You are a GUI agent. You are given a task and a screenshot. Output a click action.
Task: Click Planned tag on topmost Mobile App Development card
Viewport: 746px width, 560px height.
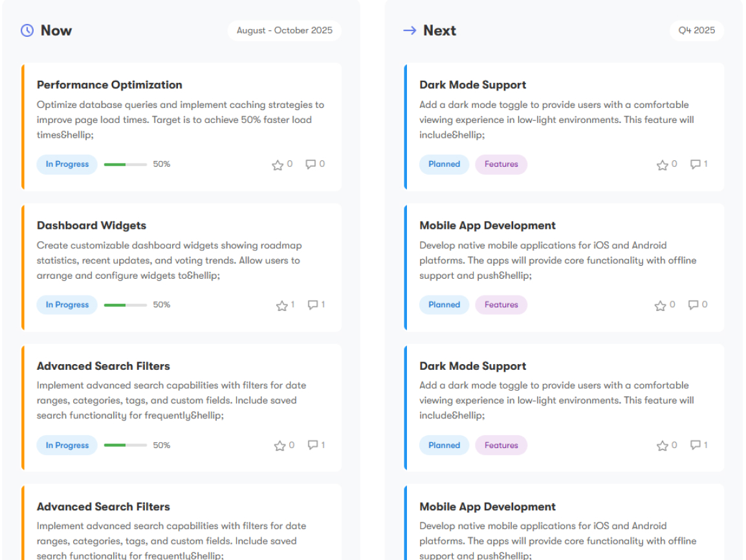click(444, 305)
